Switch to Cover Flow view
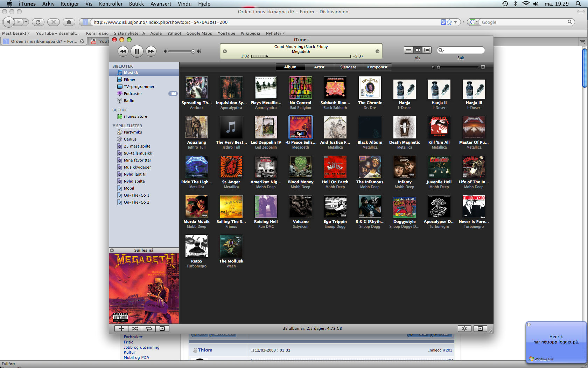 pyautogui.click(x=427, y=50)
